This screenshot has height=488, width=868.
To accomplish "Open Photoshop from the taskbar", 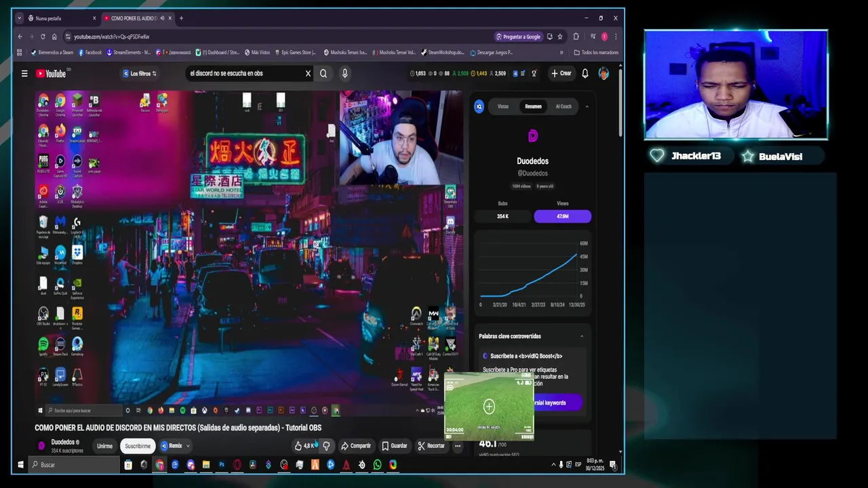I will click(221, 465).
